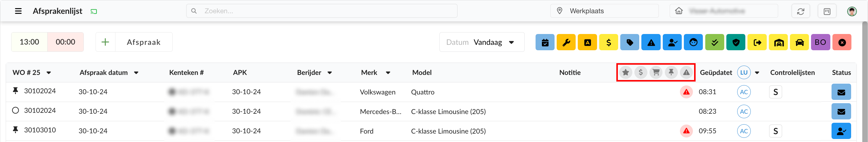This screenshot has height=142, width=868.
Task: Click the refresh icon in header
Action: (800, 11)
